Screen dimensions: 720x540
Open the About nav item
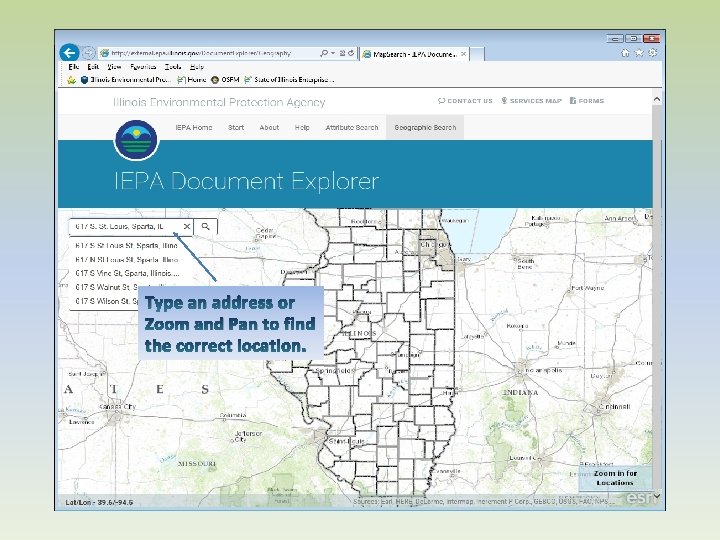pyautogui.click(x=269, y=128)
